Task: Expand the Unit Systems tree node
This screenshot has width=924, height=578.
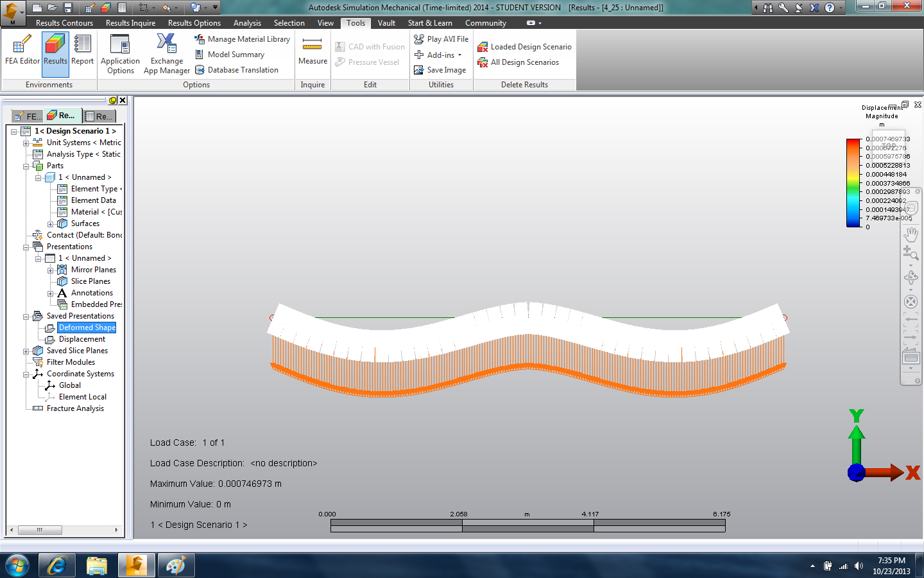Action: (x=26, y=143)
